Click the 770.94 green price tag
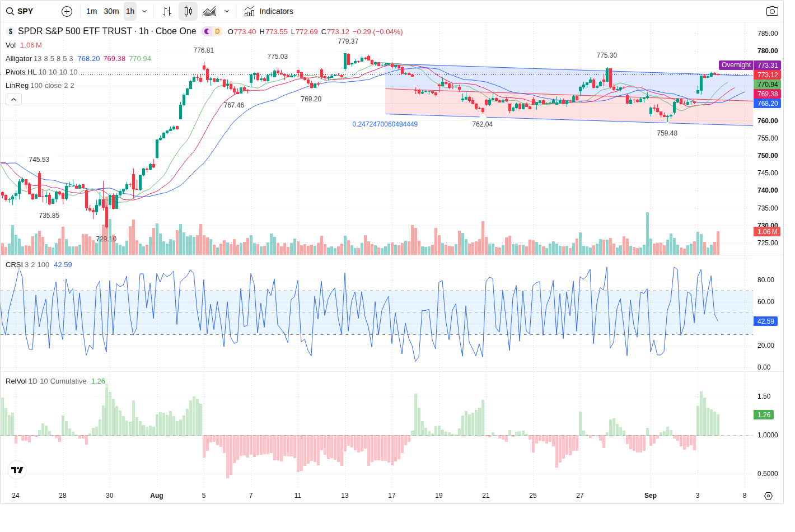 [x=768, y=85]
